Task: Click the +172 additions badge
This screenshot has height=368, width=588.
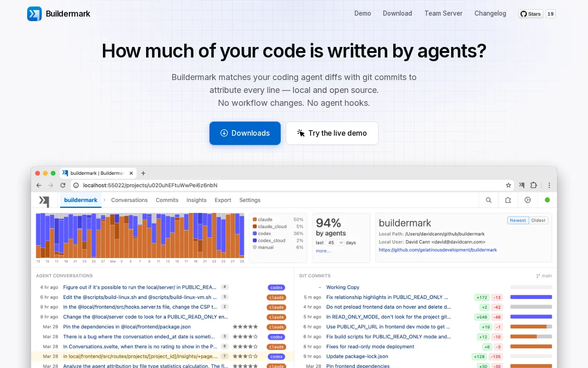Action: click(482, 298)
